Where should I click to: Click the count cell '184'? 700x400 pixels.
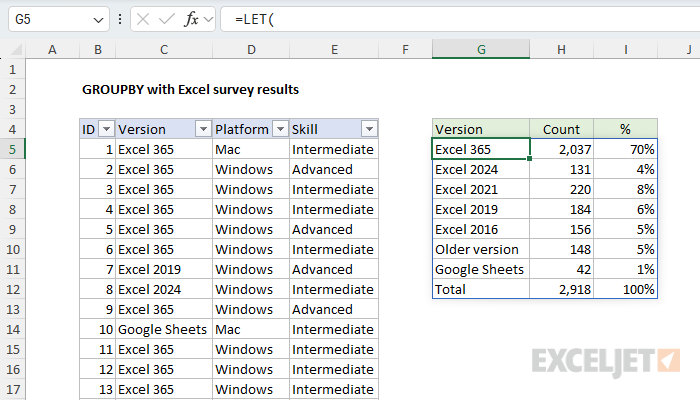pos(562,210)
